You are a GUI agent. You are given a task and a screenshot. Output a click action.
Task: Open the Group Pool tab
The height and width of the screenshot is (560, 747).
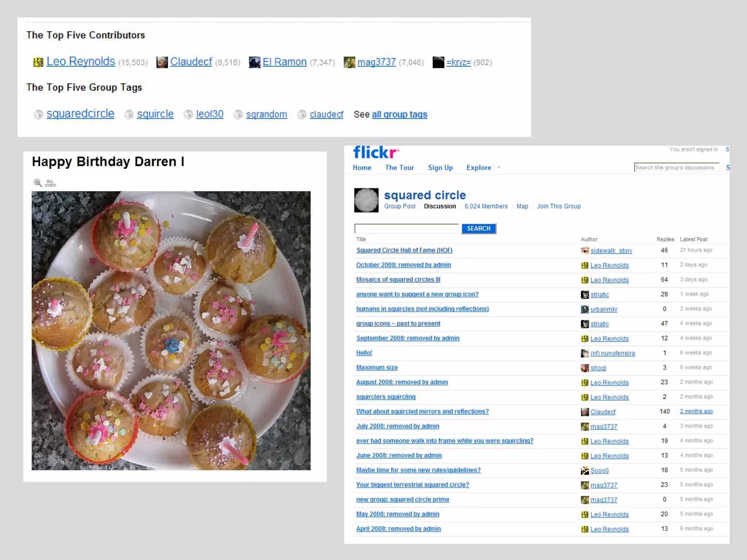399,206
